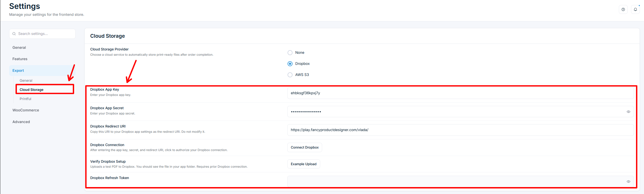Viewport: 644px width, 194px height.
Task: Click the Dropbox App Key field
Action: pos(461,93)
